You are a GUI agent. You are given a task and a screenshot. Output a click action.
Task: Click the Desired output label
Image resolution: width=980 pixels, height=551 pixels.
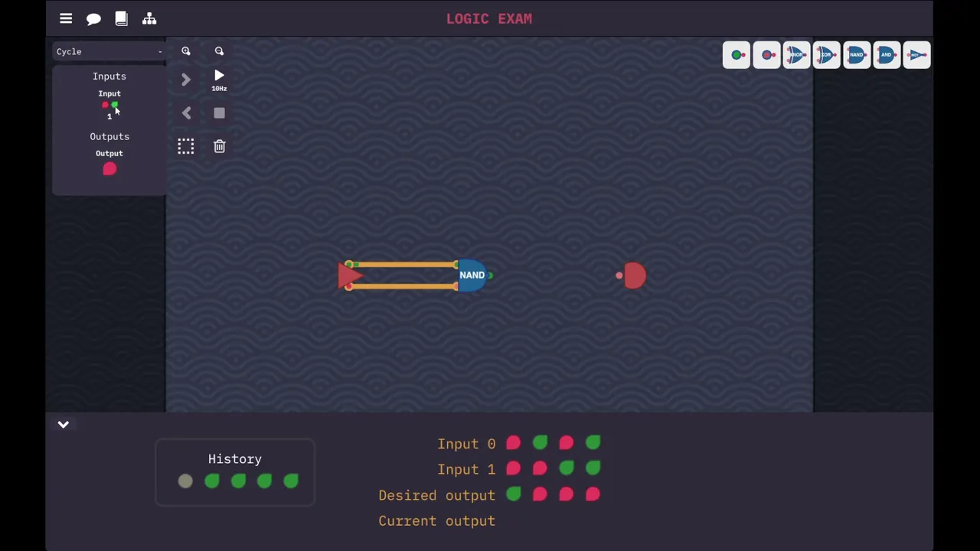[x=436, y=495]
